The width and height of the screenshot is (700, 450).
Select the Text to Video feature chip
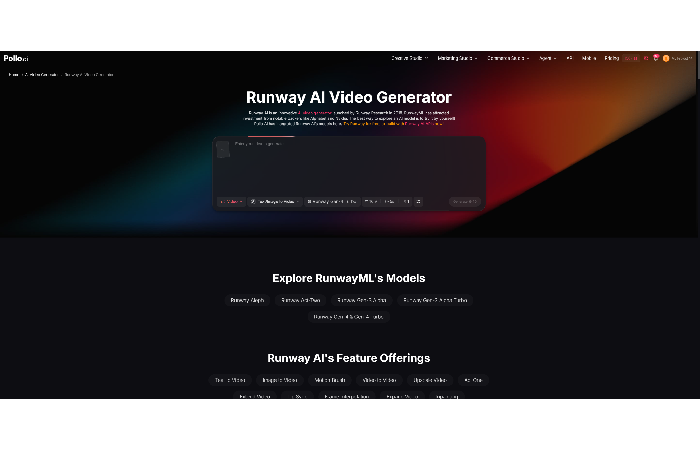click(x=230, y=380)
